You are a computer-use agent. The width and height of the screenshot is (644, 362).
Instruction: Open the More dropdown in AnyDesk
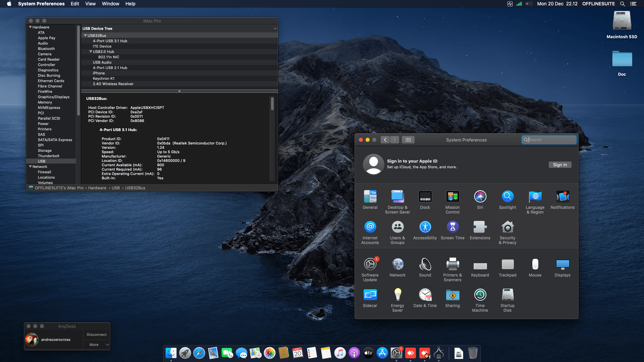click(x=96, y=345)
